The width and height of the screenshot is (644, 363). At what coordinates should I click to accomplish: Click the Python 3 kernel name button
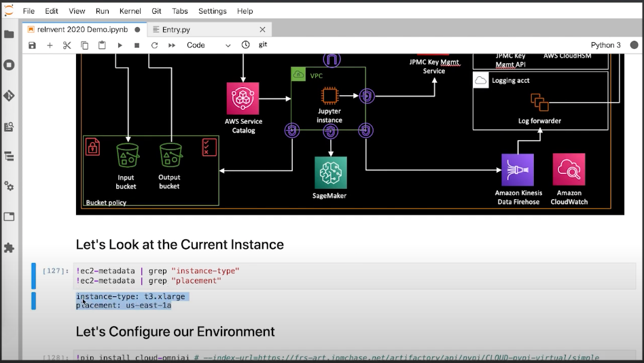tap(605, 46)
